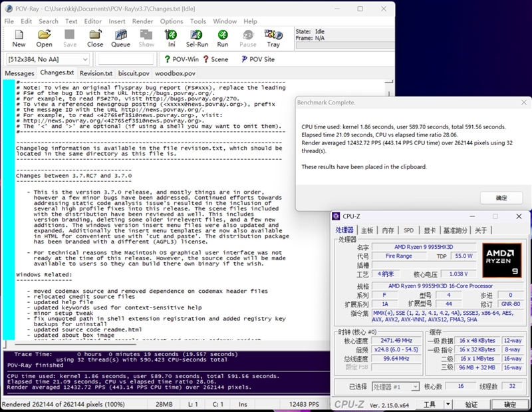
Task: Close the Benchmark Complete dialog
Action: pos(524,103)
